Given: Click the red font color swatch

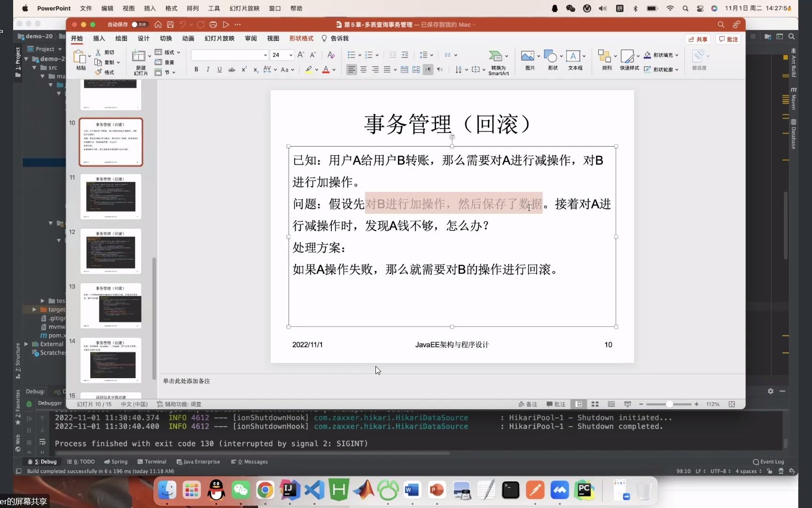Looking at the screenshot, I should click(326, 70).
